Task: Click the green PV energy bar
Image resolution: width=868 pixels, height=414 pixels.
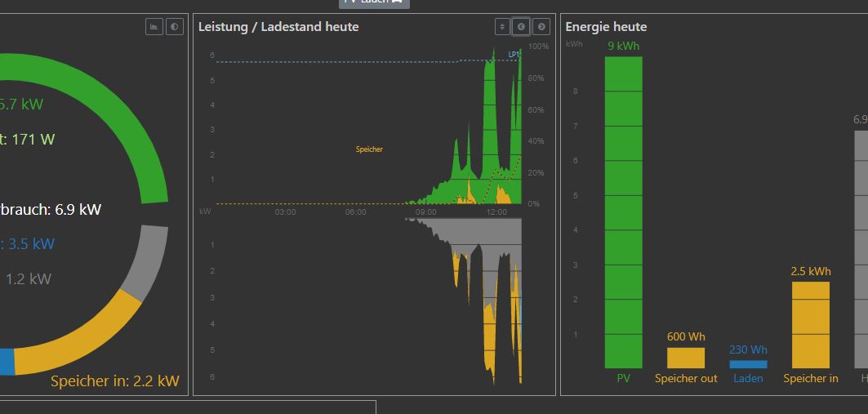Action: pos(623,212)
